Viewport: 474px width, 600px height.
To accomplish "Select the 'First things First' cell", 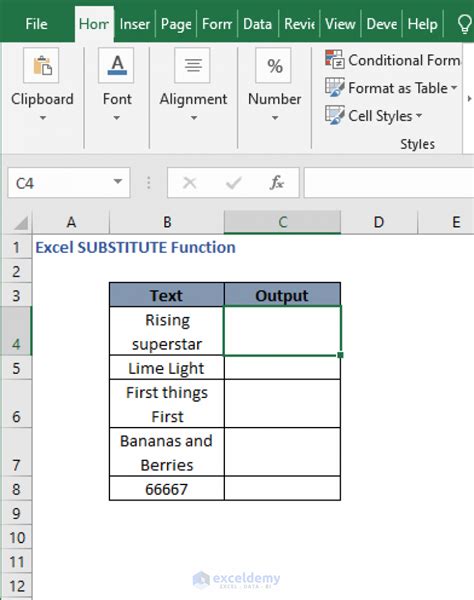I will [x=167, y=404].
